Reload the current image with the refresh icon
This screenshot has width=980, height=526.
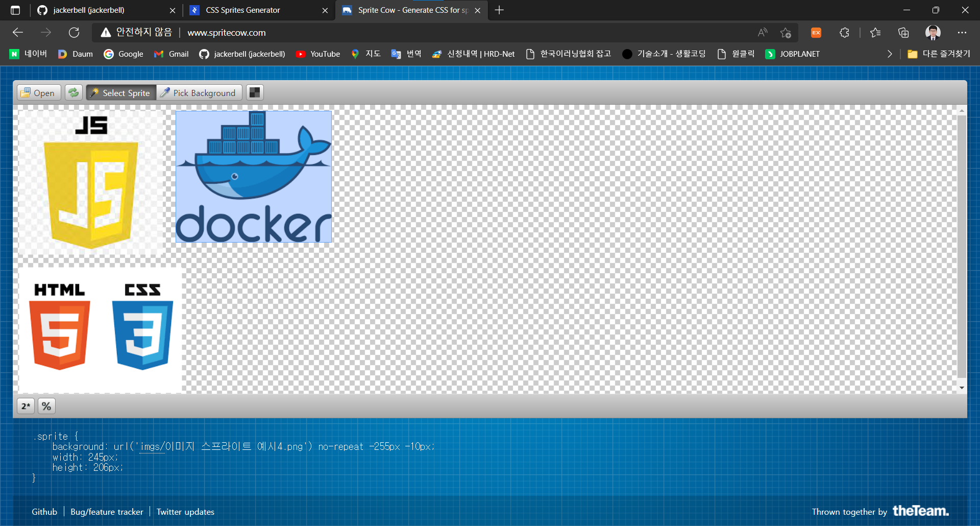(x=73, y=92)
